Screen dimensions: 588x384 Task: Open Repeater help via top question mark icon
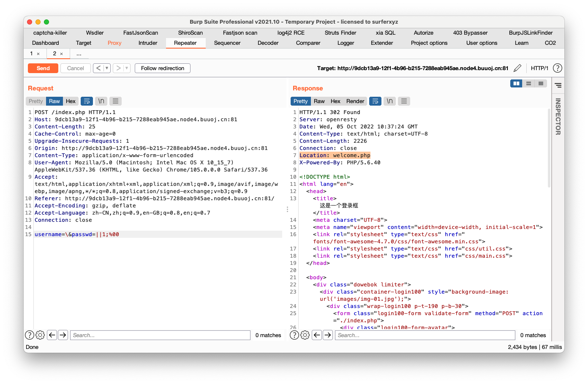click(x=558, y=68)
